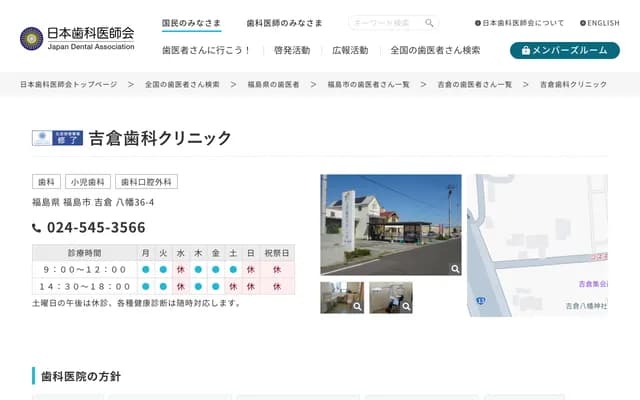Viewport: 640px width, 400px height.
Task: Open 広報活動 menu item
Action: (x=350, y=50)
